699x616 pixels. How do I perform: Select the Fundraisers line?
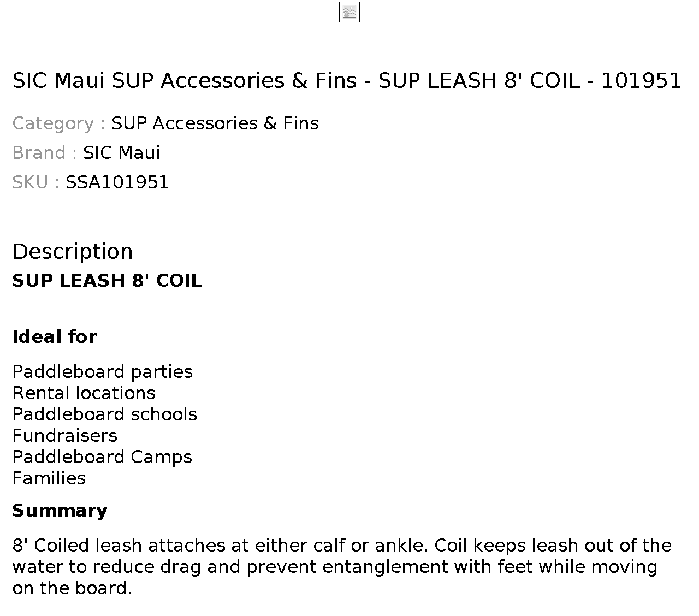coord(65,436)
